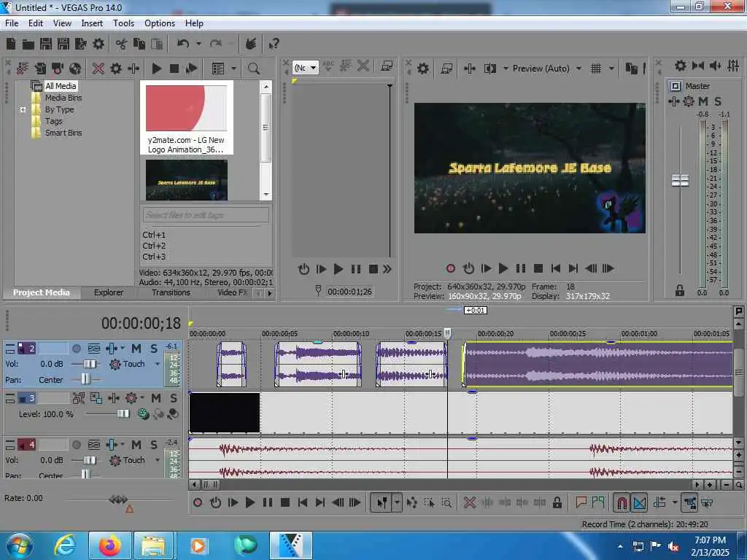Select the LG New Logo Animation thumbnail
Image resolution: width=747 pixels, height=560 pixels.
point(186,109)
